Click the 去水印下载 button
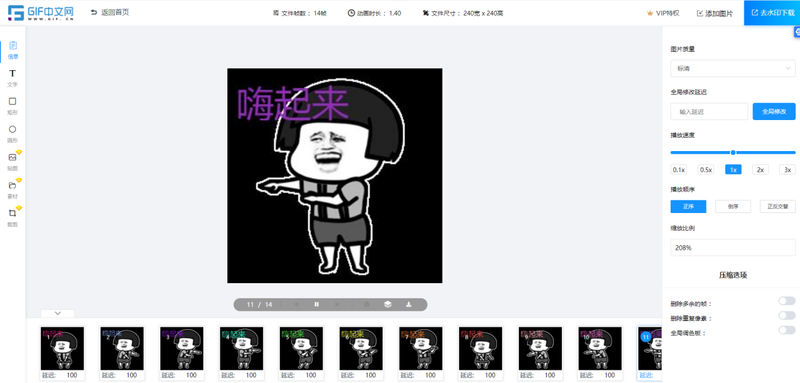 click(x=772, y=13)
